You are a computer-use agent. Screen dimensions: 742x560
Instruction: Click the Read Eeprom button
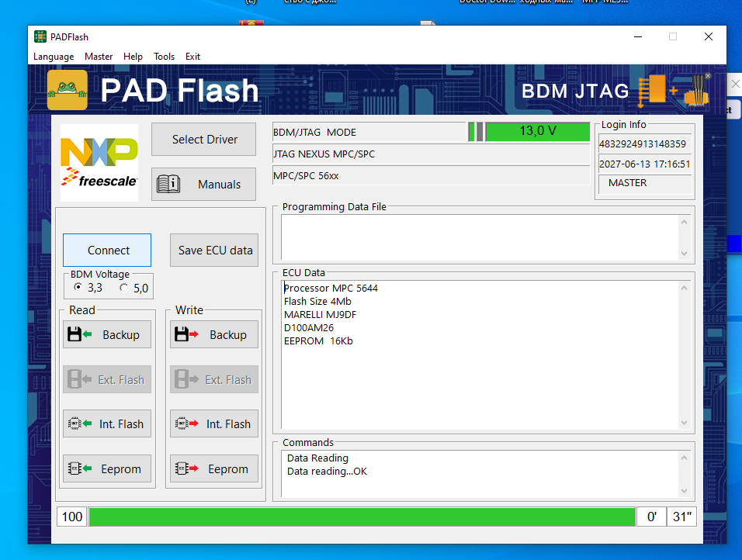(x=107, y=468)
